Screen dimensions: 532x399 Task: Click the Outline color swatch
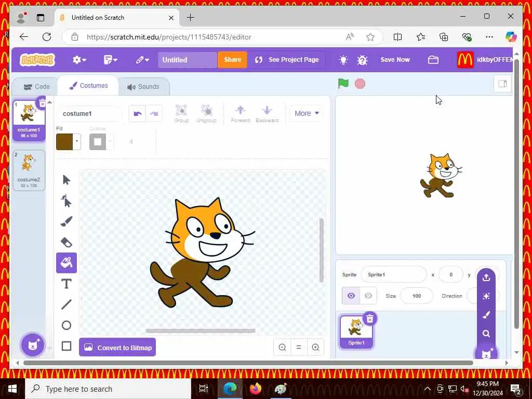pos(98,142)
